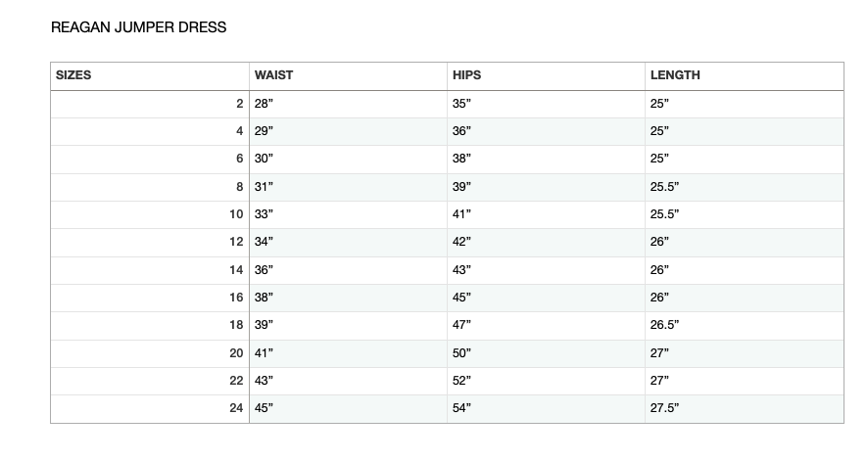868x461 pixels.
Task: Click the size 8 length value 25.5"
Action: click(664, 187)
